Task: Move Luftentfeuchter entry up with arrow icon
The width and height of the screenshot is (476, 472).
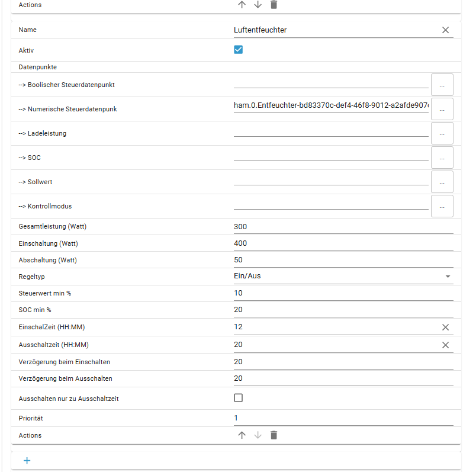Action: click(242, 435)
